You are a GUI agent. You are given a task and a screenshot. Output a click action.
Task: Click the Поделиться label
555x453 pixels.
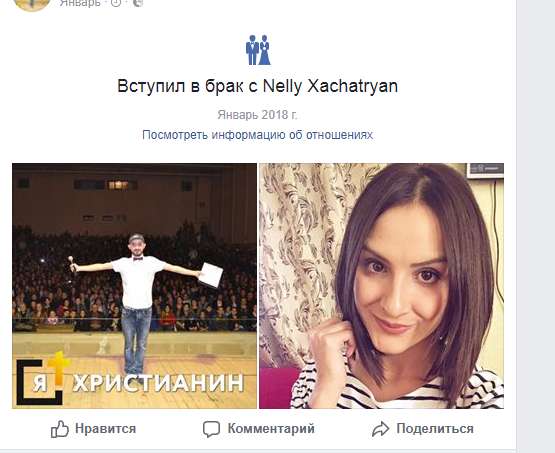pyautogui.click(x=435, y=429)
